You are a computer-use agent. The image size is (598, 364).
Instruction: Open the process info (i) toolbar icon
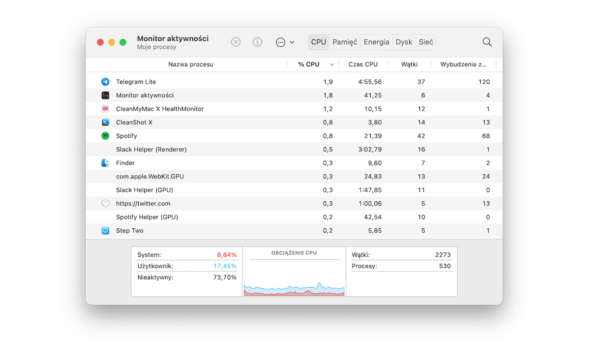pyautogui.click(x=257, y=42)
